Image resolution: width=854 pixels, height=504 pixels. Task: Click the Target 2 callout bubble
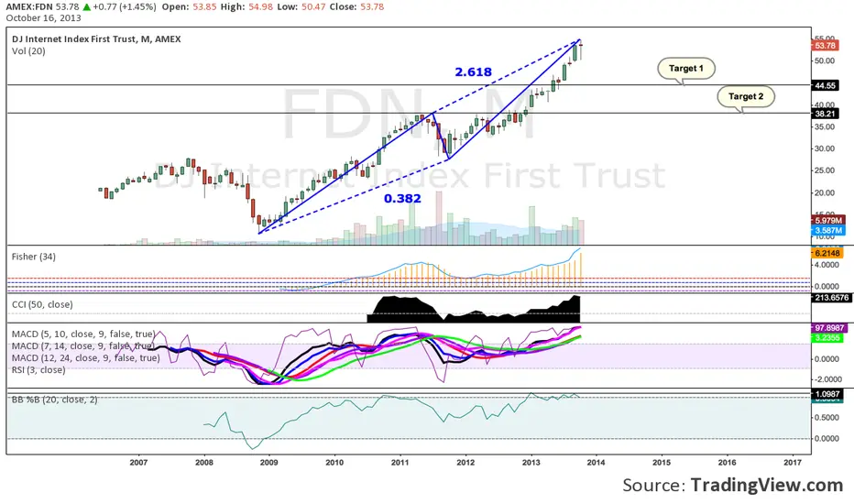click(x=746, y=96)
